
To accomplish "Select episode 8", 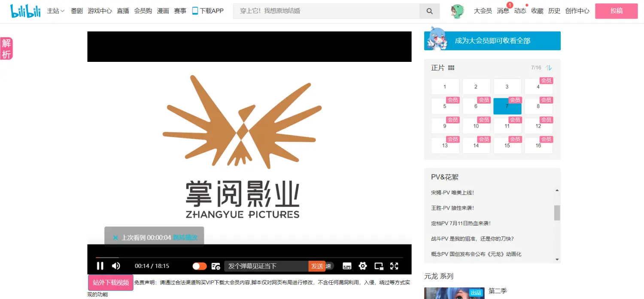I will coord(538,106).
